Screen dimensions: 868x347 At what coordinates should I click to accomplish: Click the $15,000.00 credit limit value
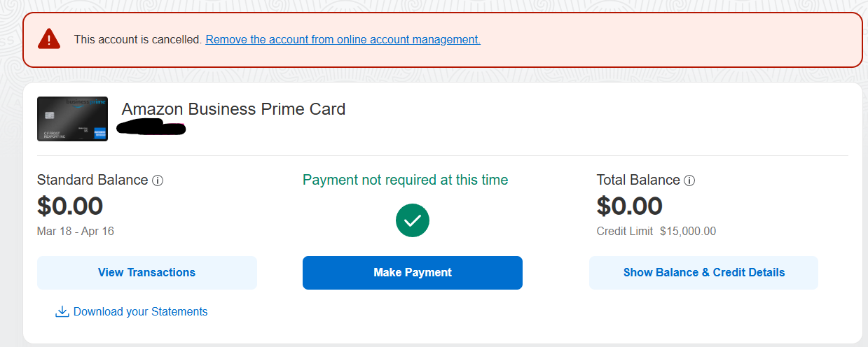click(687, 231)
